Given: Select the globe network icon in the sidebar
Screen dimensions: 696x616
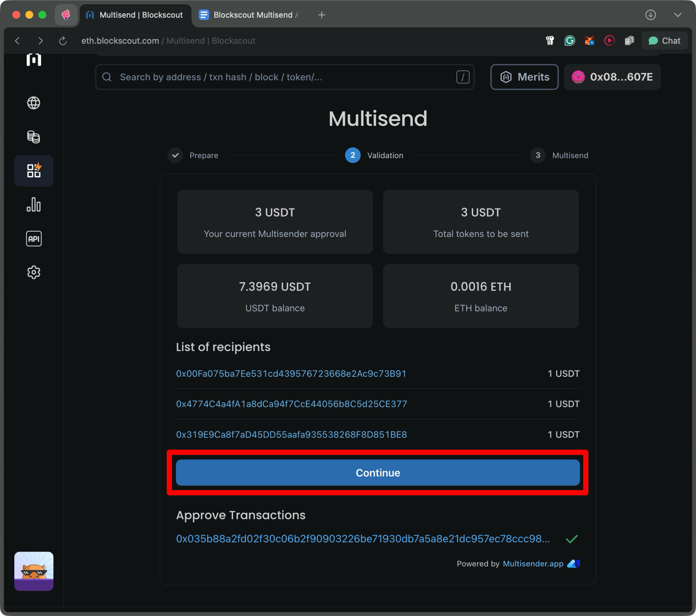Looking at the screenshot, I should [33, 103].
